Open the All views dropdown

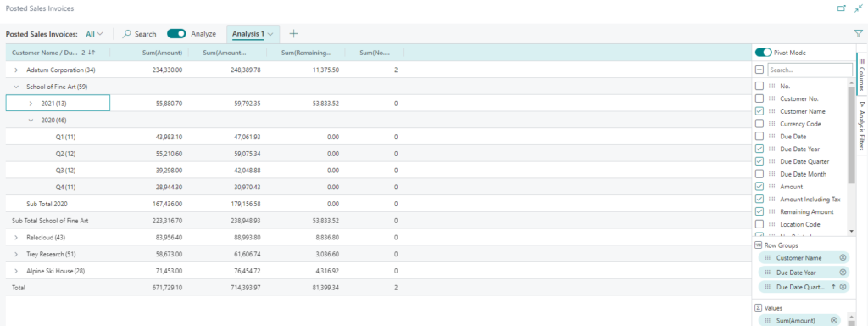(95, 34)
